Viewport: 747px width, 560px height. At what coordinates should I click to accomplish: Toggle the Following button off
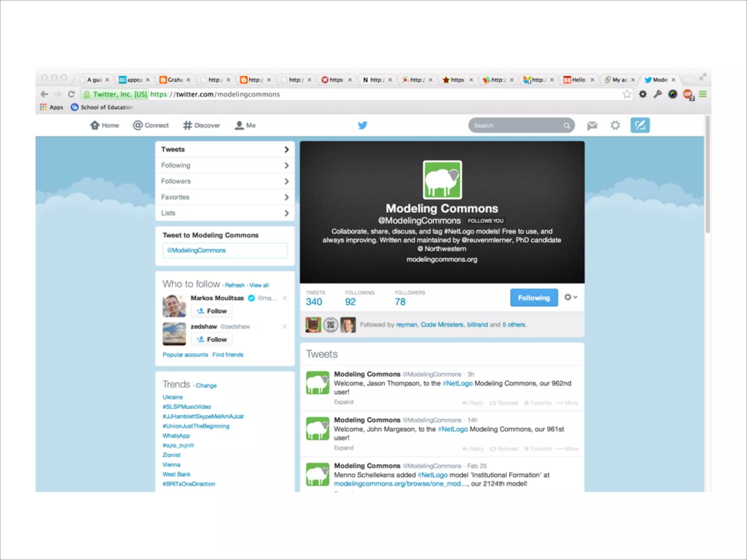click(534, 298)
